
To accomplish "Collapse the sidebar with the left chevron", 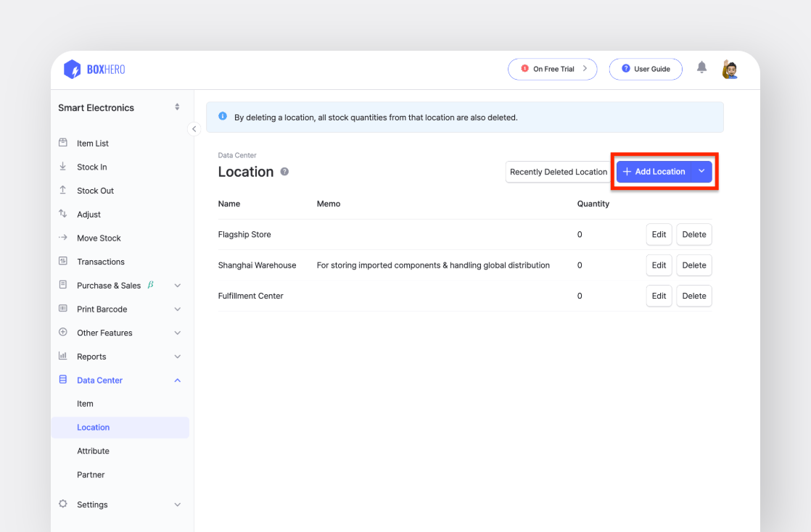I will 194,128.
